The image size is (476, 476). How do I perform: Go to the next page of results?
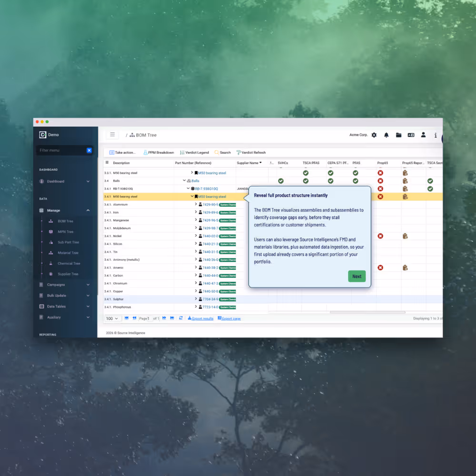pos(164,318)
